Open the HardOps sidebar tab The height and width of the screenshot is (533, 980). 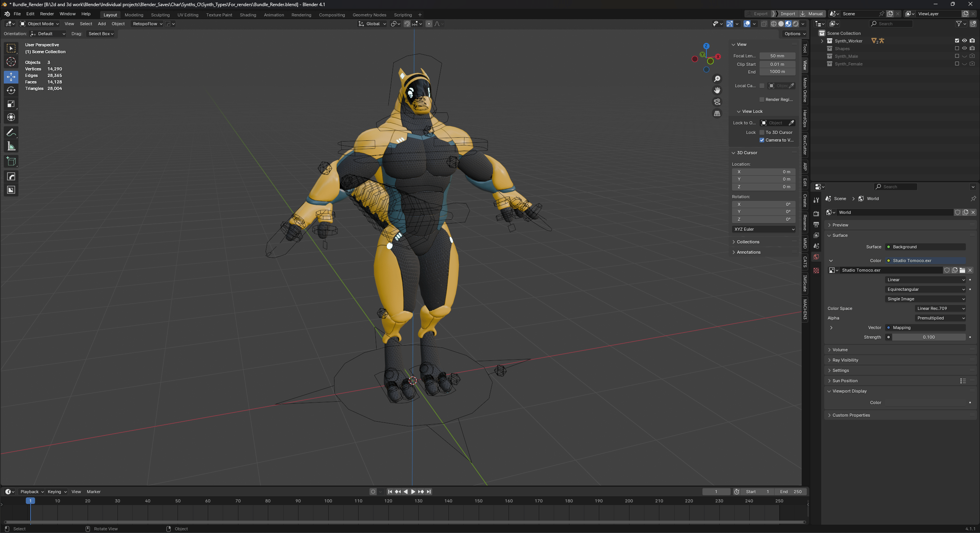tap(805, 118)
